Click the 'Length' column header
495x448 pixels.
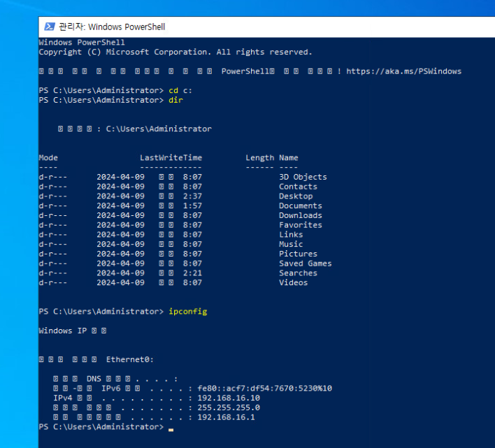tap(260, 158)
